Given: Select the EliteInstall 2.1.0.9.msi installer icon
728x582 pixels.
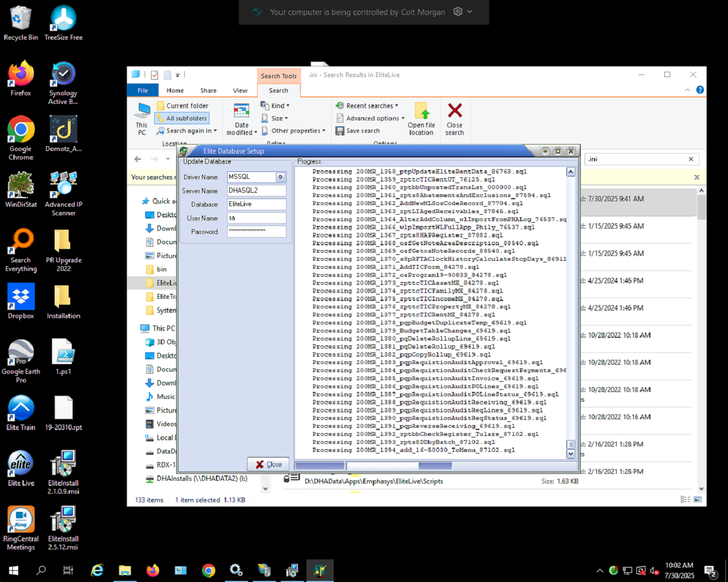Looking at the screenshot, I should (x=63, y=473).
